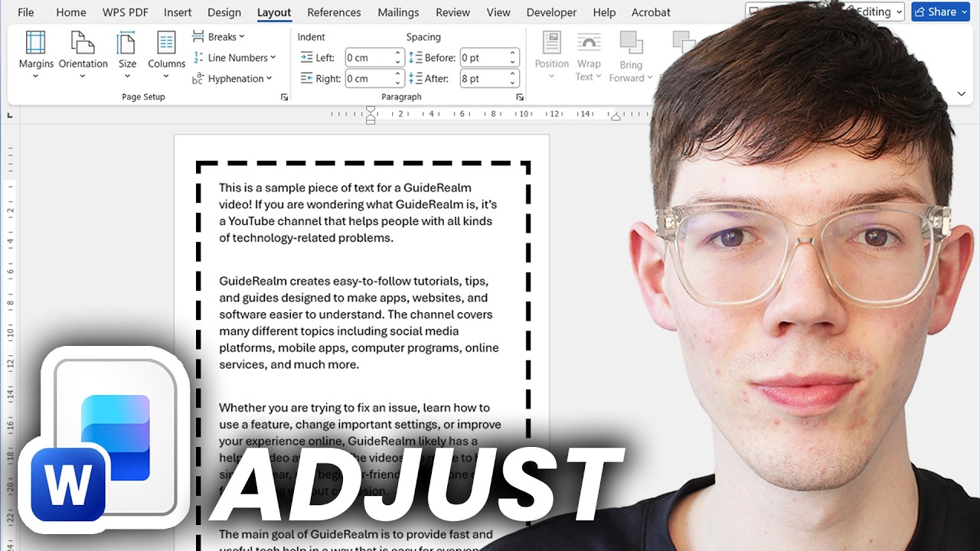This screenshot has height=551, width=980.
Task: Adjust the Right indent with the stepper
Action: coord(398,78)
